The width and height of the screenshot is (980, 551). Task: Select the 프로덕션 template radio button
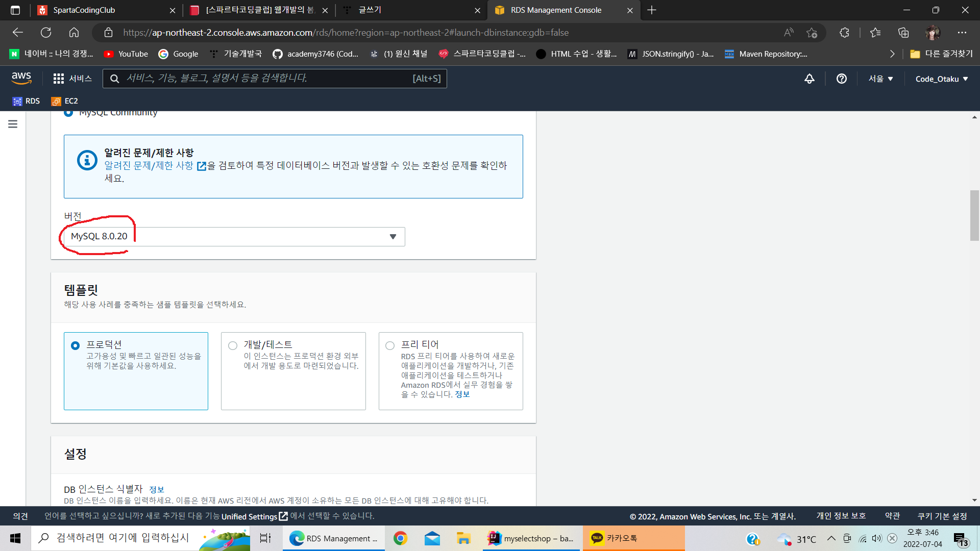point(76,346)
